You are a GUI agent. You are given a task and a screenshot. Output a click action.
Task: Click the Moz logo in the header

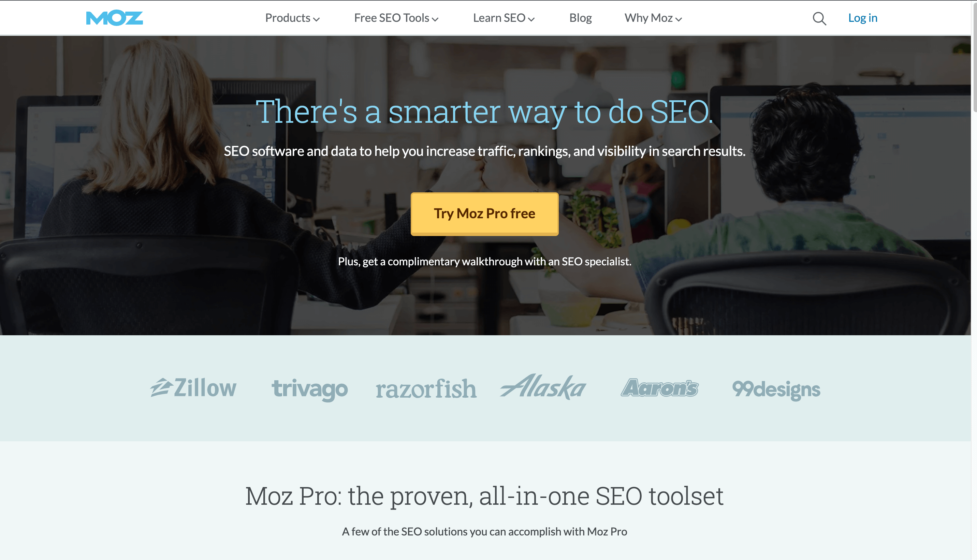tap(115, 18)
